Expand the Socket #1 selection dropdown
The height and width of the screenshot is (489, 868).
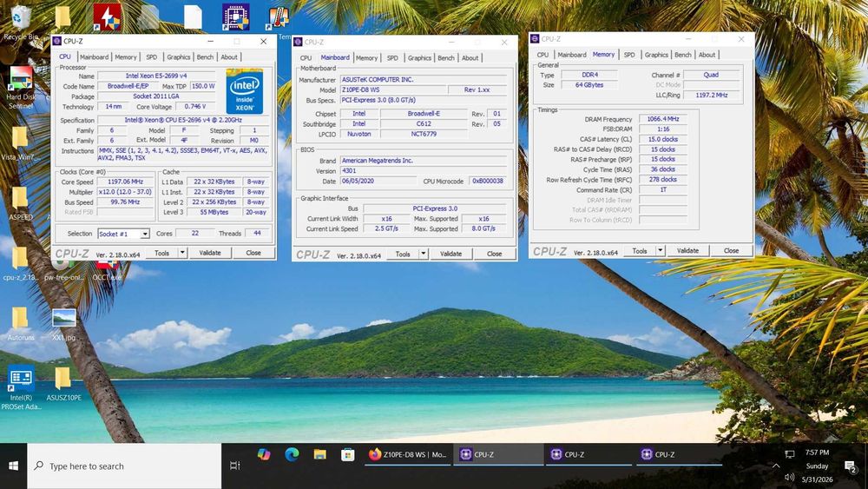coord(144,234)
